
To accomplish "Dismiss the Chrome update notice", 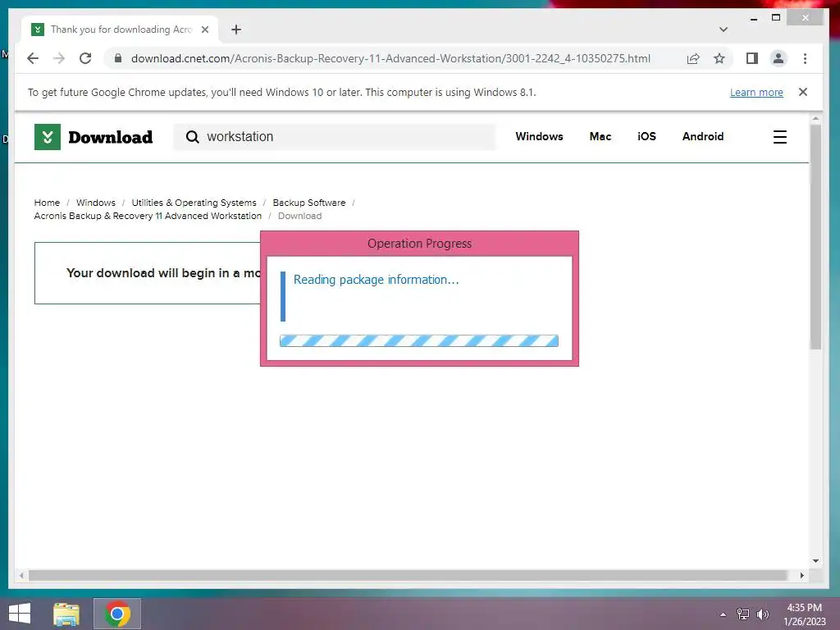I will tap(802, 92).
